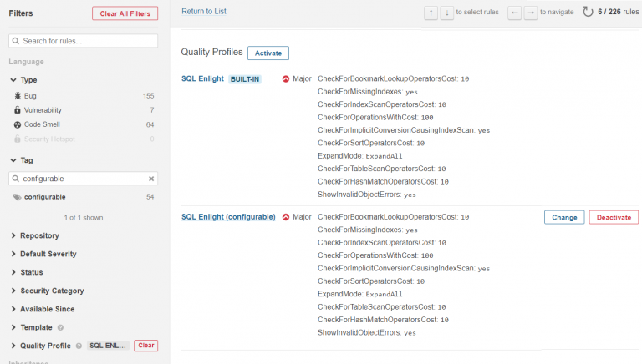Open Quality Profile help icon

coord(79,346)
